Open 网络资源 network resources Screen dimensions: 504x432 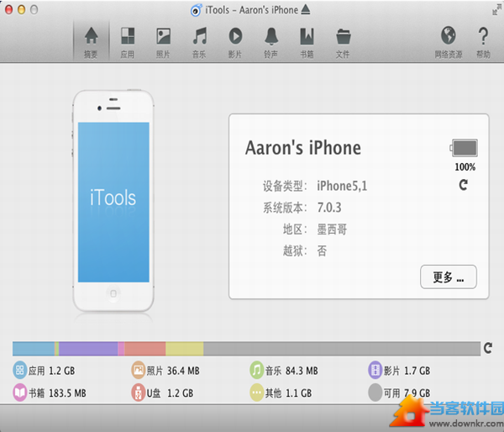pos(448,41)
